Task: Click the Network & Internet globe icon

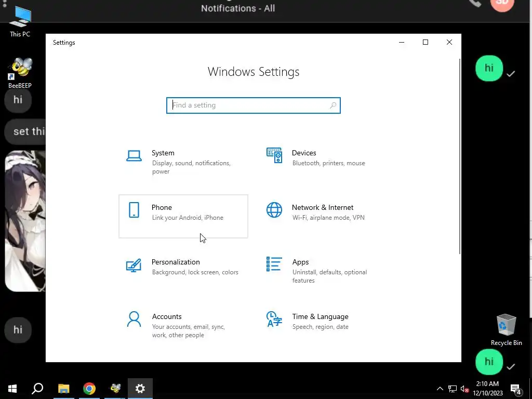Action: tap(274, 210)
